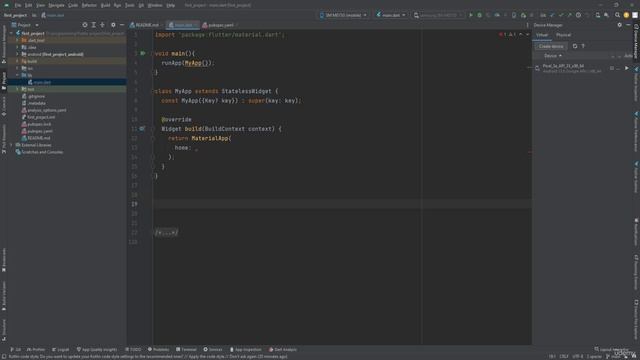Collapse all in Project panel toolbar
The image size is (640, 360).
pyautogui.click(x=102, y=25)
